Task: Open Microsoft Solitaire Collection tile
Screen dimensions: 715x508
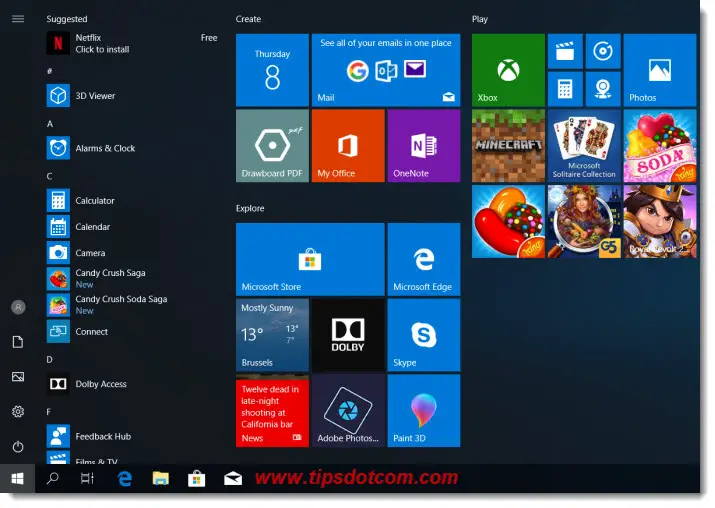Action: pos(584,146)
